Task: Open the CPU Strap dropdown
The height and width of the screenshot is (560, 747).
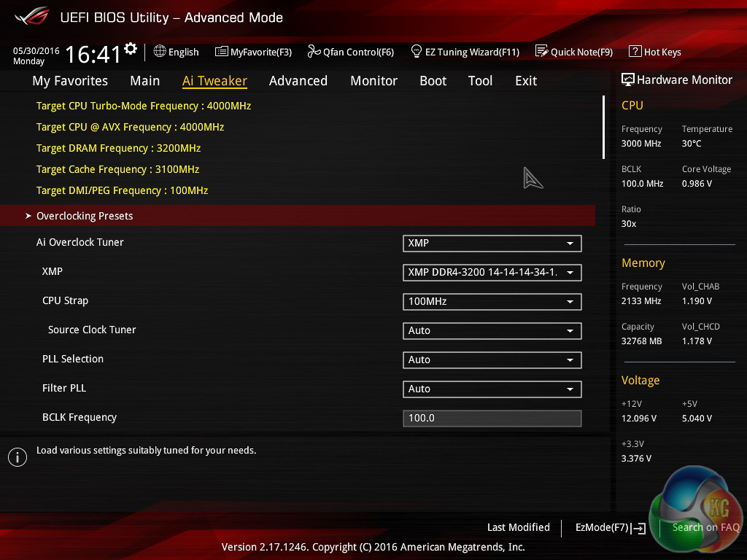Action: [x=492, y=301]
